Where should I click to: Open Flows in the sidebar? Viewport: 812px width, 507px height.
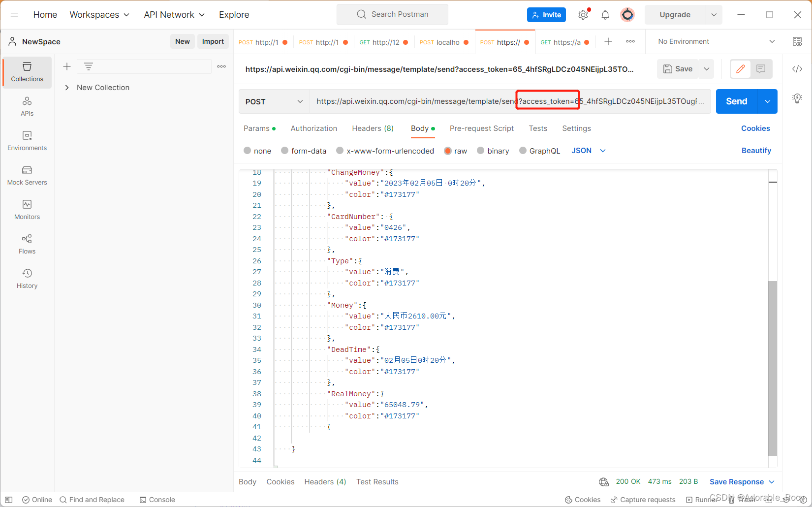click(27, 245)
